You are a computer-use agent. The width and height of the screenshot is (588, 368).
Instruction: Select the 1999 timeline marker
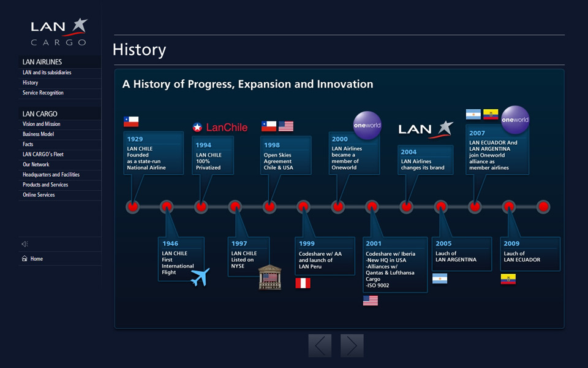pos(303,207)
